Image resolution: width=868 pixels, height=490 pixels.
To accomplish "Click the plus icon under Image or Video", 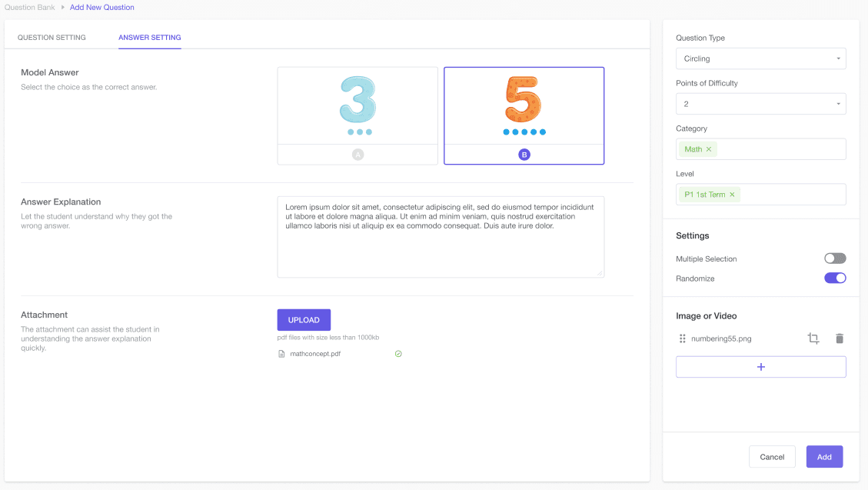I will 760,367.
